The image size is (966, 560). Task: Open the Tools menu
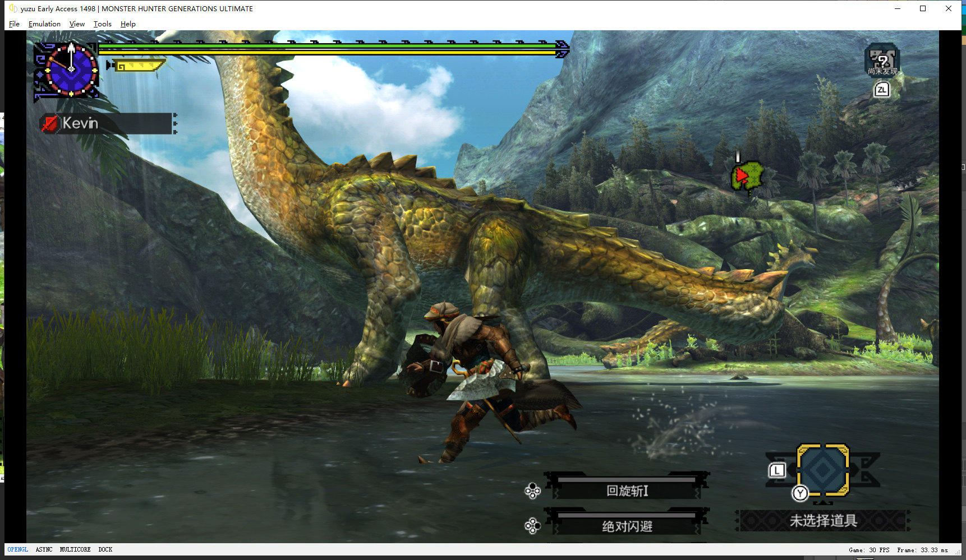[x=102, y=24]
